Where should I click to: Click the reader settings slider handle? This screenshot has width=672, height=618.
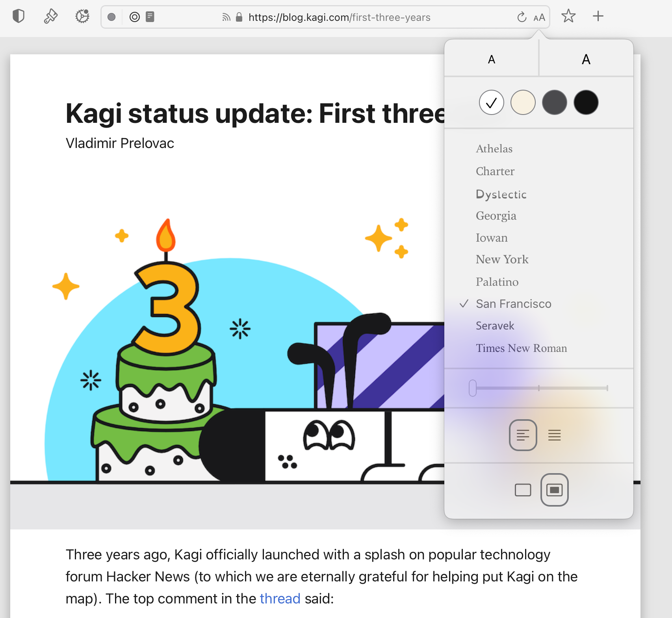pyautogui.click(x=473, y=388)
